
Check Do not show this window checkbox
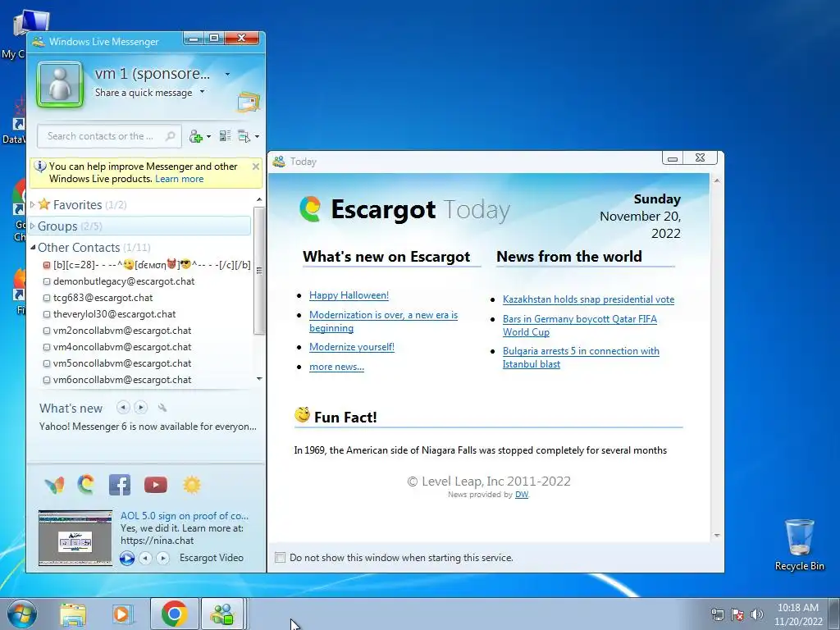tap(280, 558)
